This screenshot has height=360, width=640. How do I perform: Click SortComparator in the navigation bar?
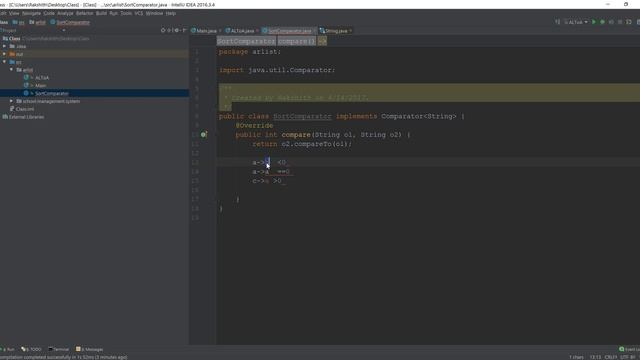(x=70, y=22)
